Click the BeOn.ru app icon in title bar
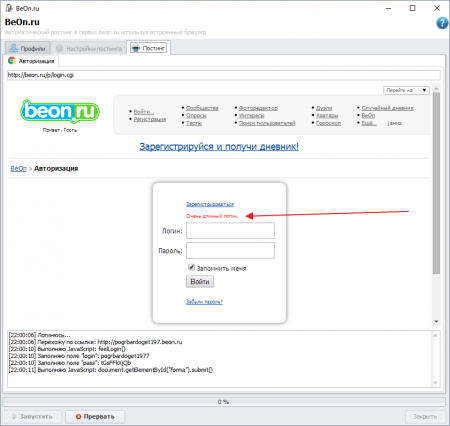 coord(9,8)
